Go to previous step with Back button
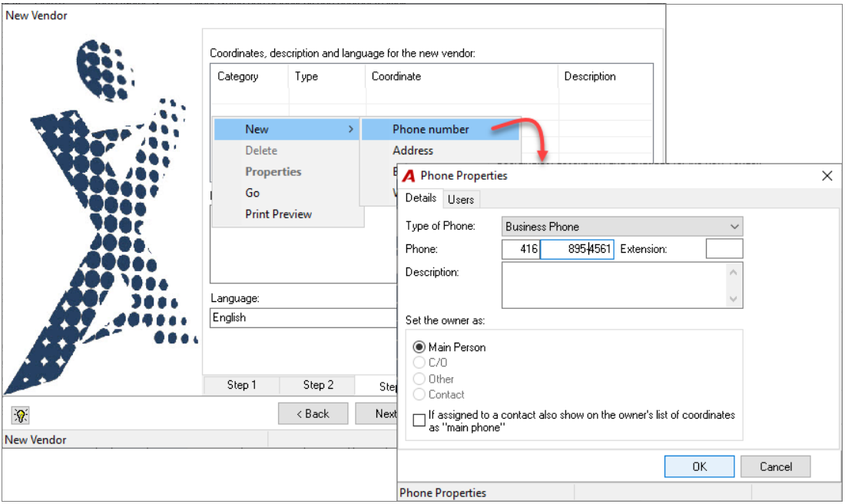 313,413
